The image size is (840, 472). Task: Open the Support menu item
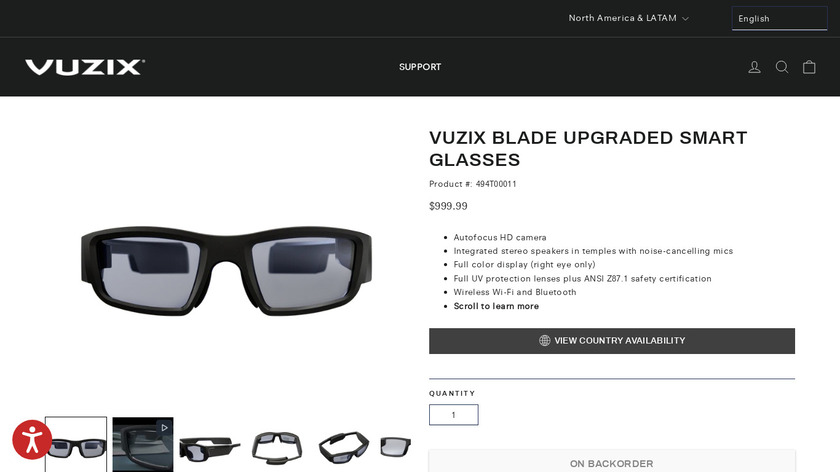coord(420,67)
